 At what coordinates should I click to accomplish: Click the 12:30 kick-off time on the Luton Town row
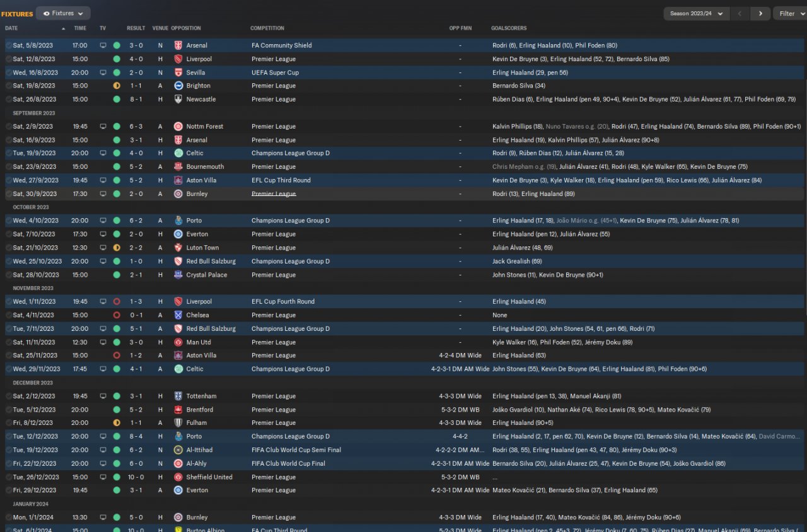(x=80, y=248)
